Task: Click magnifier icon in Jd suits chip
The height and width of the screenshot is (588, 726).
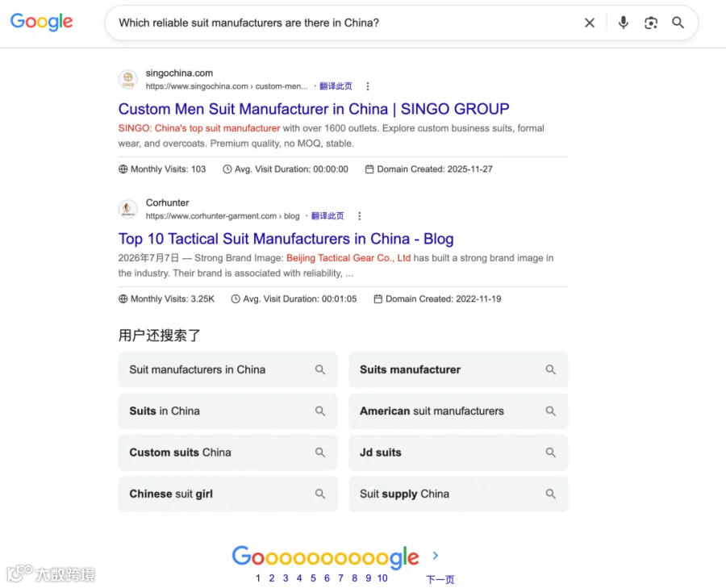Action: 550,452
